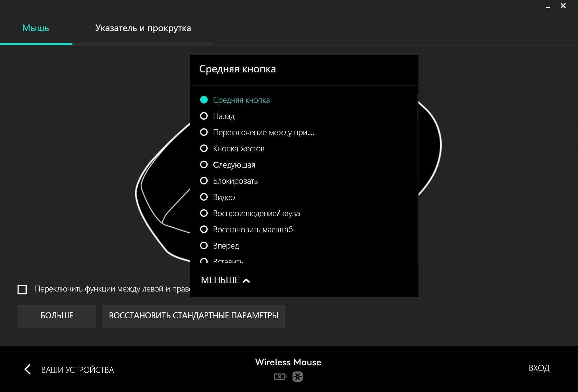Choose the Восстановить масштаб option
Viewport: 578px width, 392px height.
[x=204, y=229]
